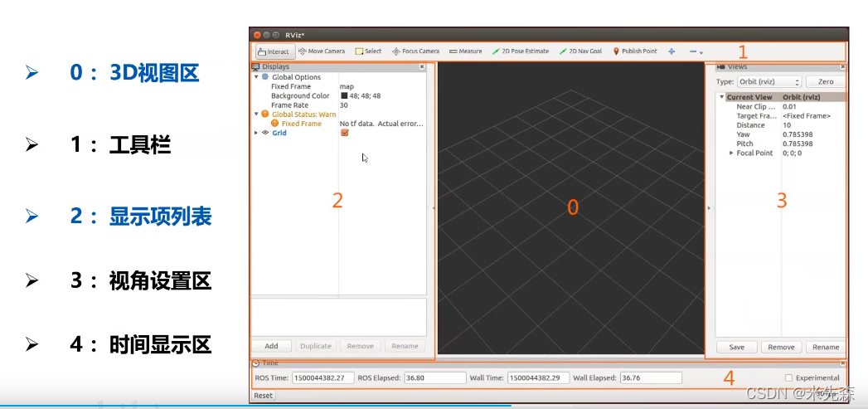Collapse the Current View node

pos(722,97)
